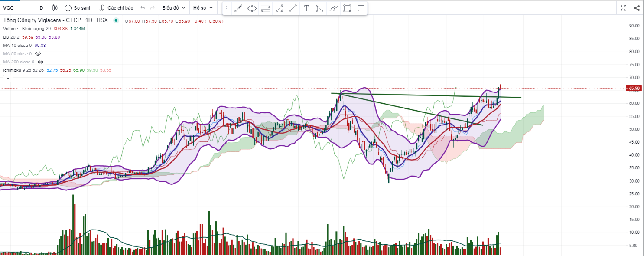The image size is (644, 256).
Task: Select the ellipse drawing tool
Action: tap(252, 8)
